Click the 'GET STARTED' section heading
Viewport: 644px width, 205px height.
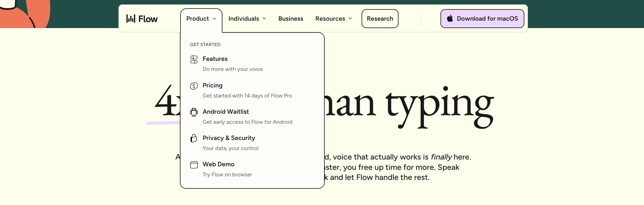205,45
